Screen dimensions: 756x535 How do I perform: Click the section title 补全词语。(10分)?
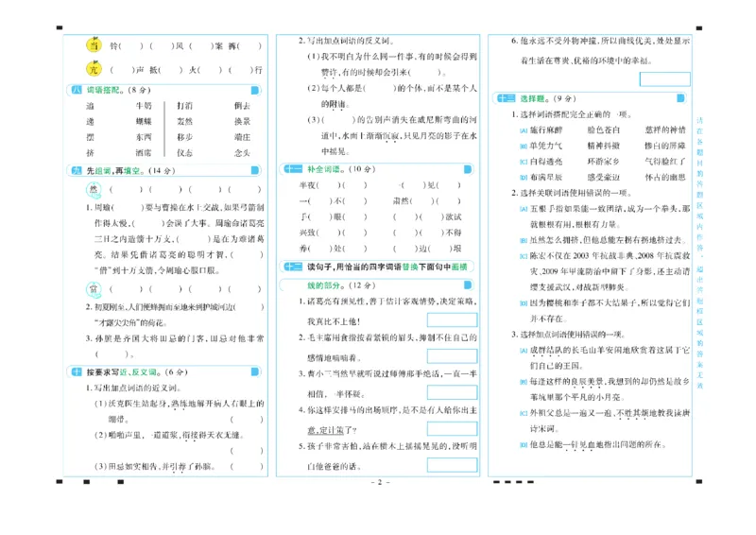click(x=341, y=169)
